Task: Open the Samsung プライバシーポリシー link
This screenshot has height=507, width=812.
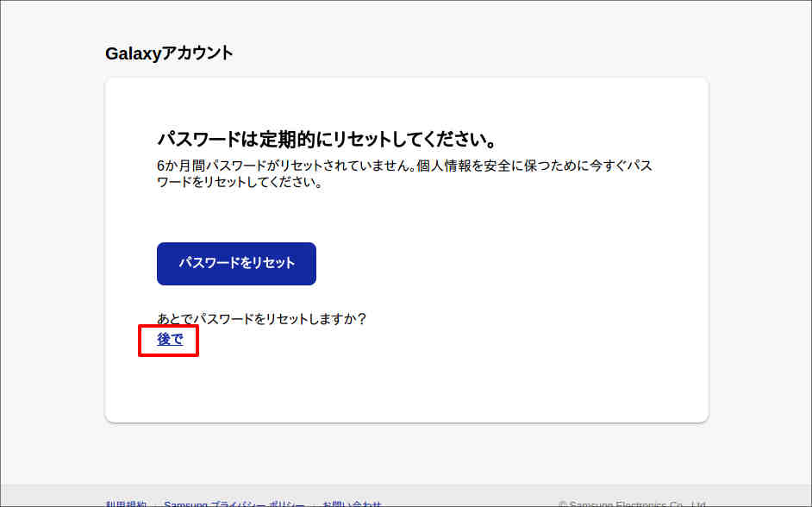Action: tap(233, 503)
